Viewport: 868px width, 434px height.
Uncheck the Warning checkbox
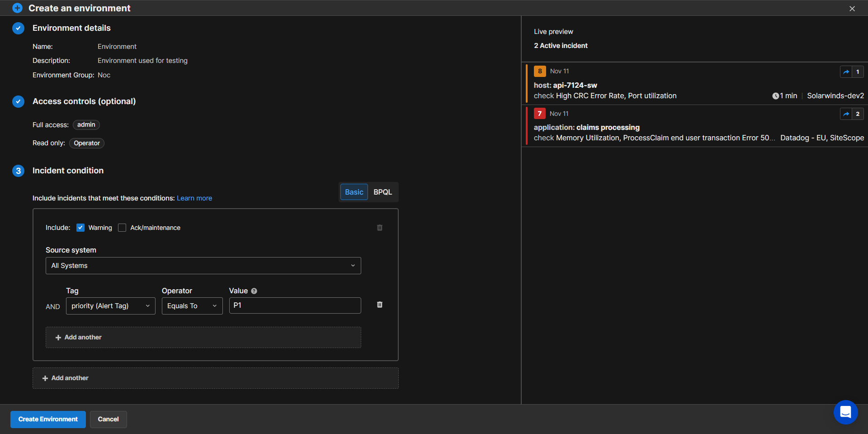click(x=80, y=228)
